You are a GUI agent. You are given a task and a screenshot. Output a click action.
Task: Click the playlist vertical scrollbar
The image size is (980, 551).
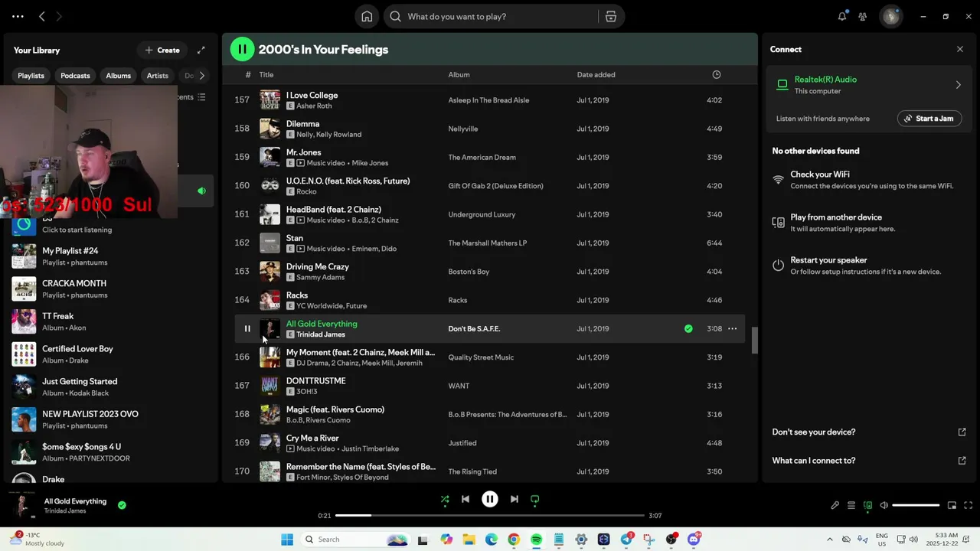[754, 341]
